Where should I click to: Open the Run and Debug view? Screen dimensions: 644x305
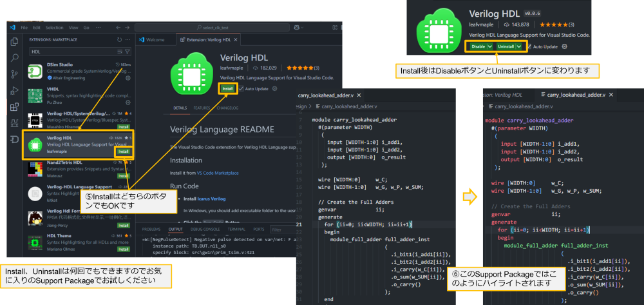[14, 90]
